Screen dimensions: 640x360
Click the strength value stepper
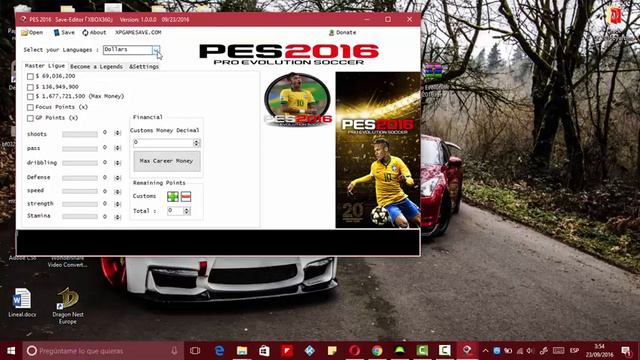tap(118, 204)
